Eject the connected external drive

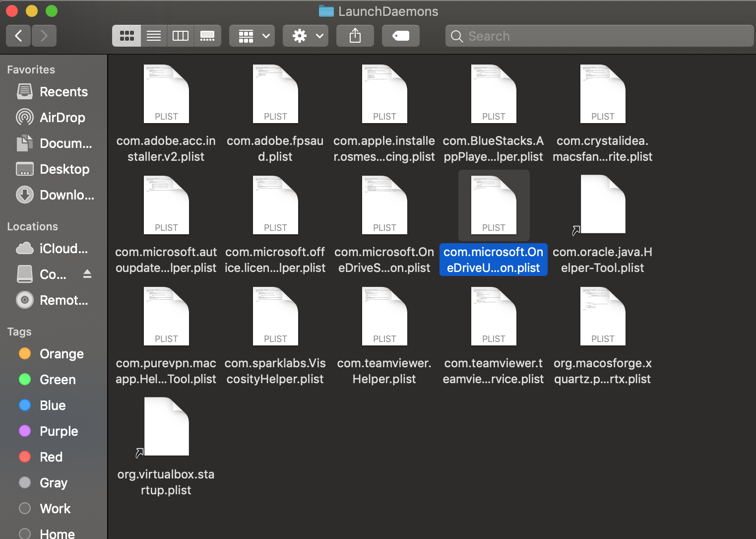[87, 273]
